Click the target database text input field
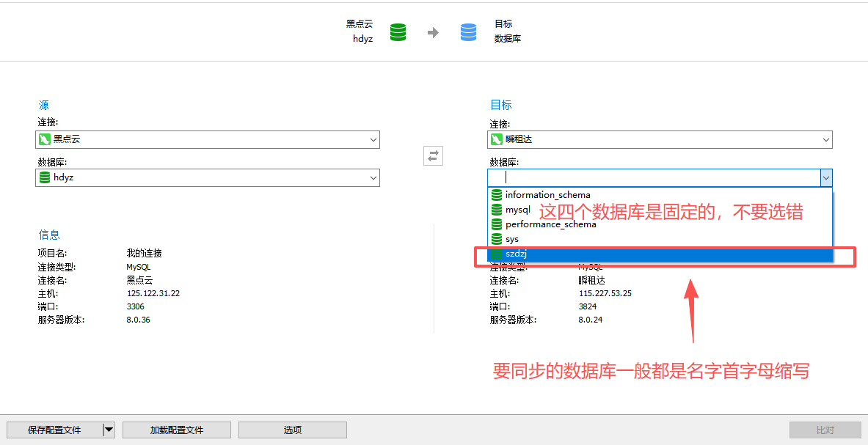This screenshot has width=868, height=445. (x=653, y=177)
